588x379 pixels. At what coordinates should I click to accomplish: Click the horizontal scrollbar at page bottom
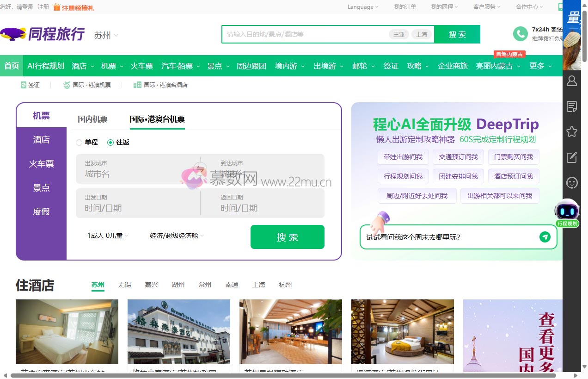pos(277,375)
